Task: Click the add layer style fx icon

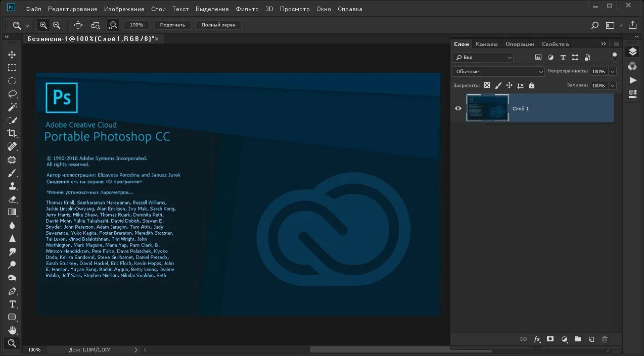Action: click(x=537, y=339)
